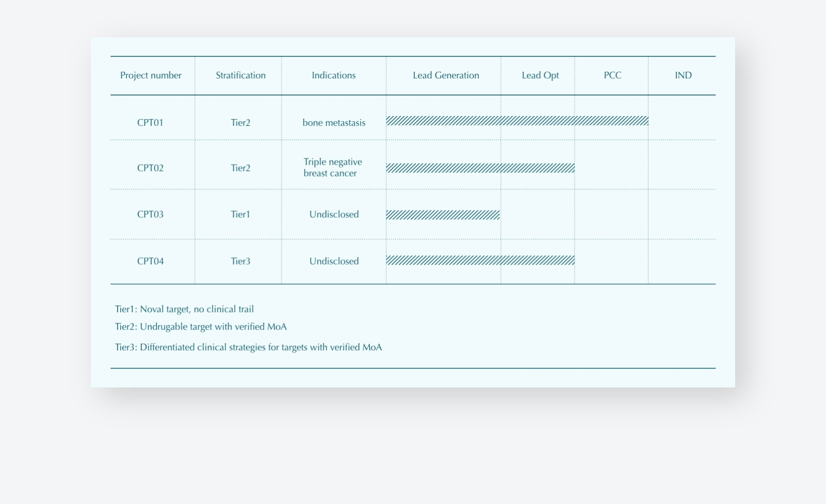Click the bone metastasis indication
The width and height of the screenshot is (826, 504).
[333, 123]
